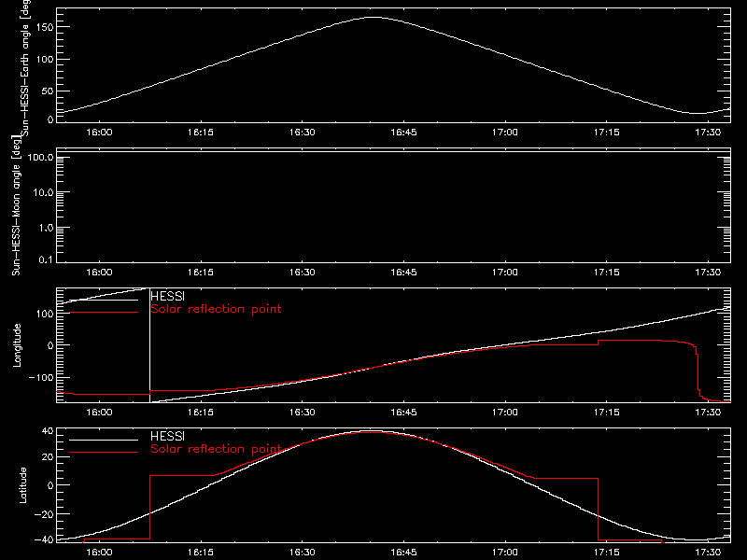Select 'HESSI' legend label in Longitude plot
The width and height of the screenshot is (747, 560).
pyautogui.click(x=167, y=296)
